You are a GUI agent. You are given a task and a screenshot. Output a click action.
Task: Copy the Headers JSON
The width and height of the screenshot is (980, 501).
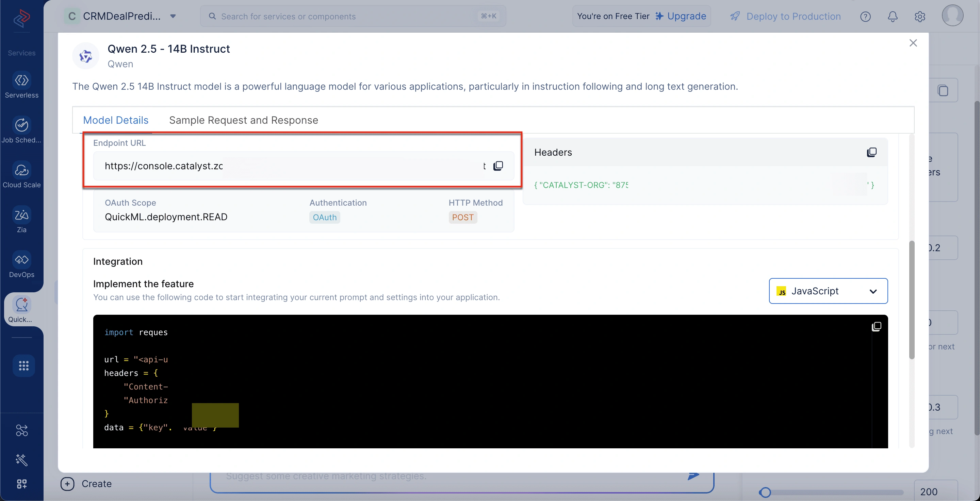click(x=871, y=152)
